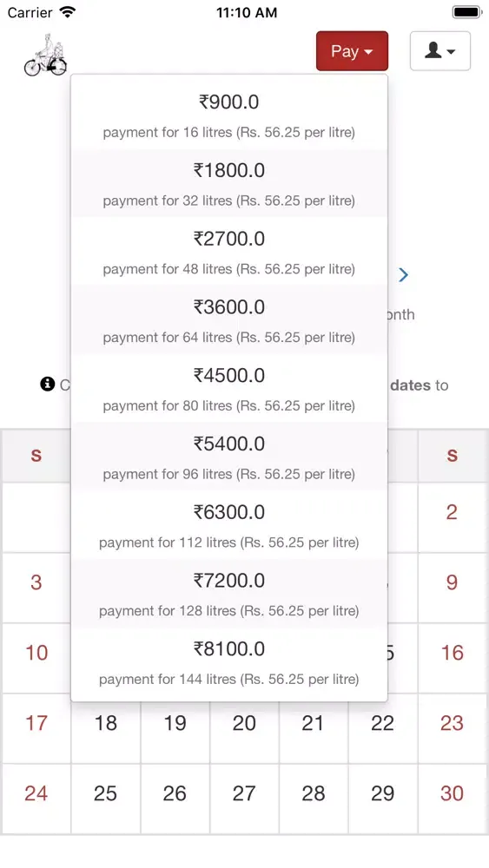Screen dimensions: 489x868
Task: Pick the ₹5400.0 payment option
Action: tap(229, 457)
